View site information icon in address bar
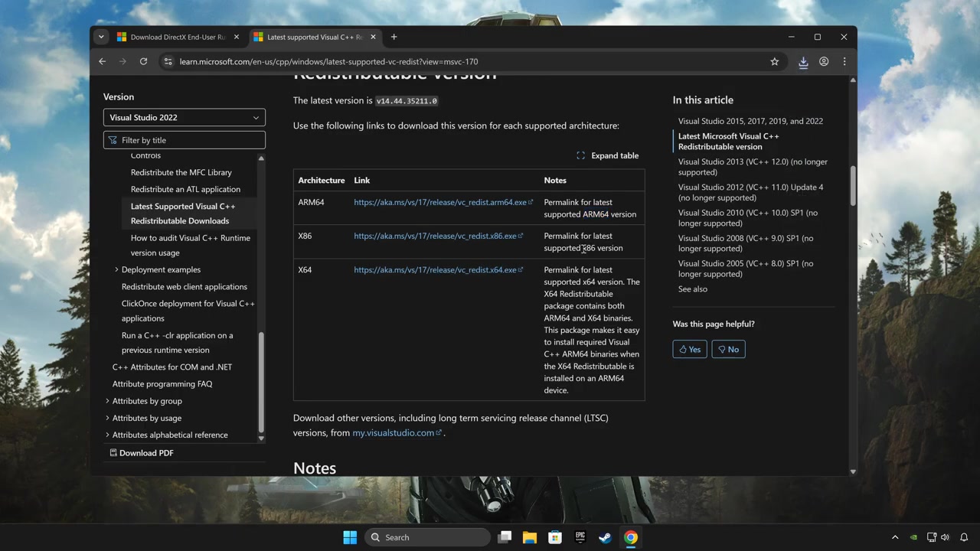 coord(168,61)
